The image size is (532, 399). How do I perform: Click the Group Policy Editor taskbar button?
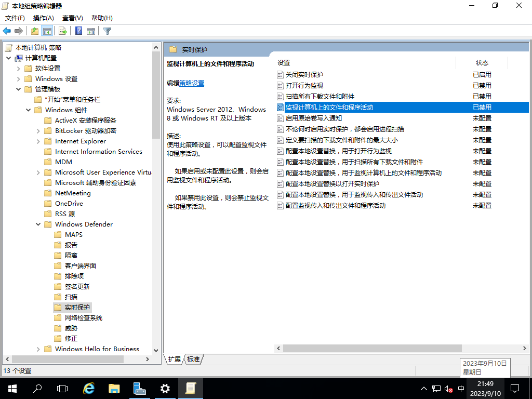pyautogui.click(x=190, y=389)
